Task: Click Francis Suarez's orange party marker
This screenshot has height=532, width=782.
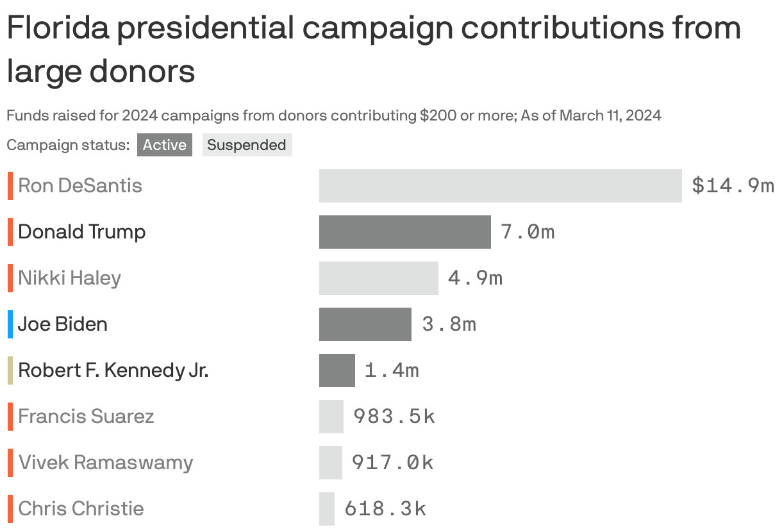Action: (10, 416)
